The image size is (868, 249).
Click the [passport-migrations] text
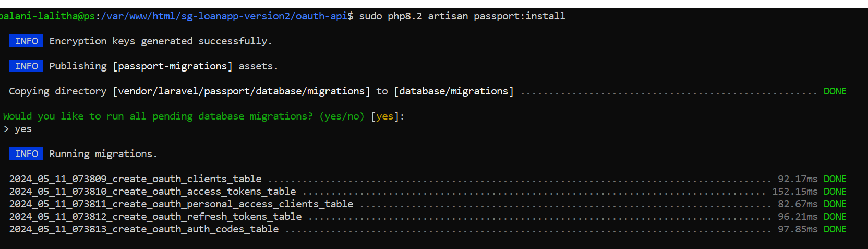[x=173, y=66]
